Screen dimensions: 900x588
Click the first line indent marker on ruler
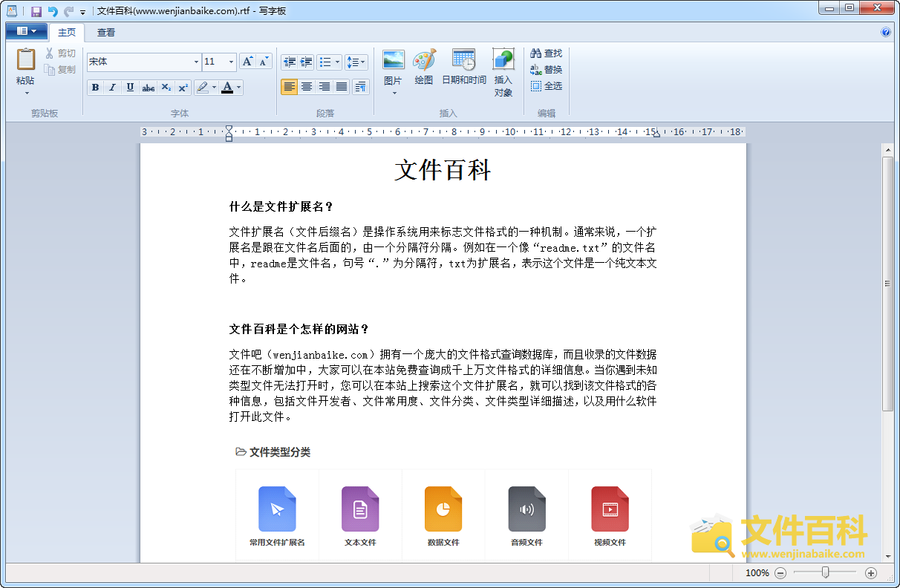(x=229, y=128)
